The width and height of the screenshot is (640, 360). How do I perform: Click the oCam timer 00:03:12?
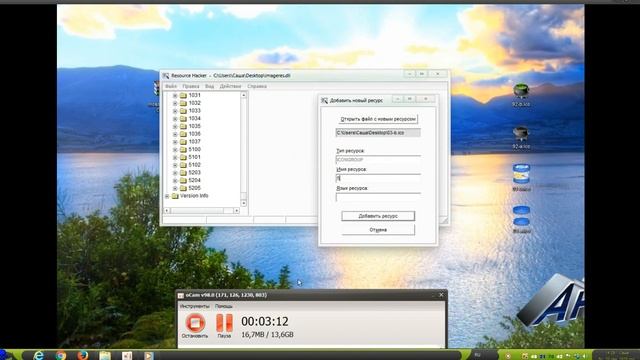pos(265,322)
